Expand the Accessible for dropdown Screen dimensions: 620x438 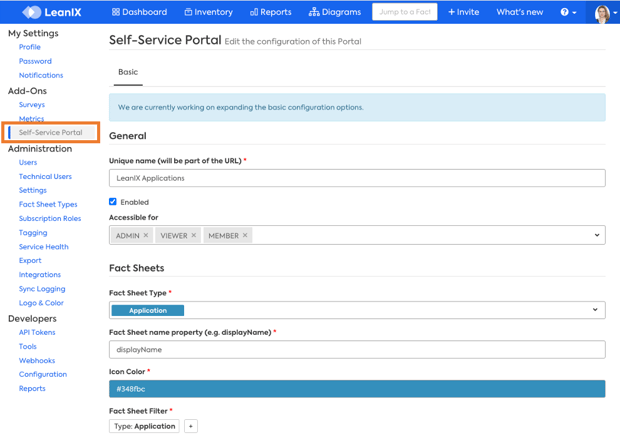click(x=597, y=235)
